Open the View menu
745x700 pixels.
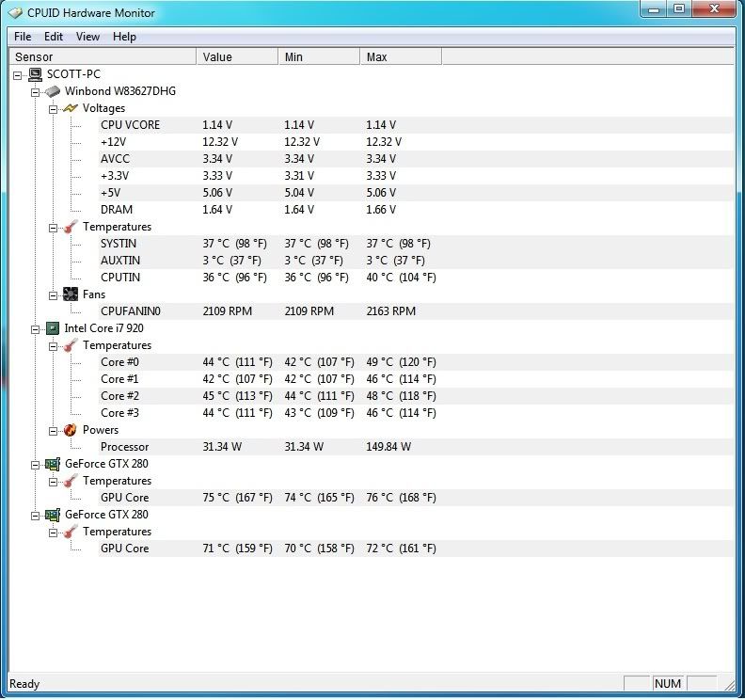coord(87,37)
